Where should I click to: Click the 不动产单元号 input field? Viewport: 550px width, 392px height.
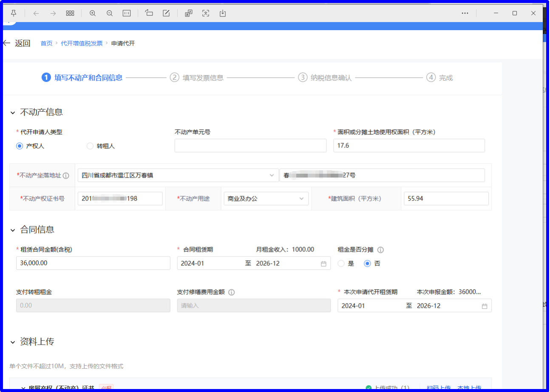[250, 146]
